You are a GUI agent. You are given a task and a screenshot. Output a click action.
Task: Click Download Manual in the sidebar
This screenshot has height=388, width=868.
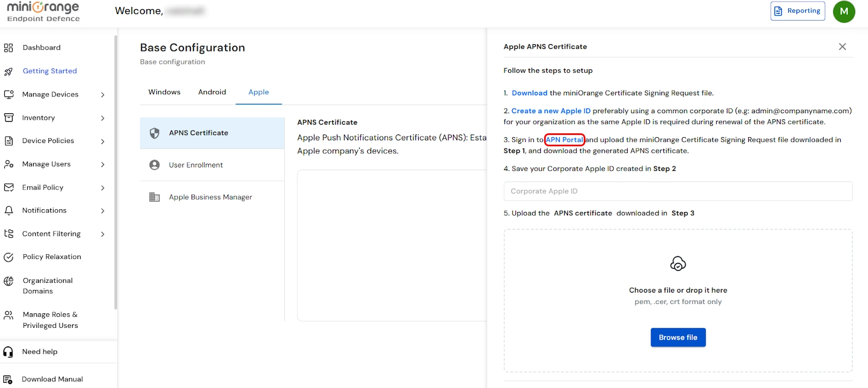tap(52, 379)
